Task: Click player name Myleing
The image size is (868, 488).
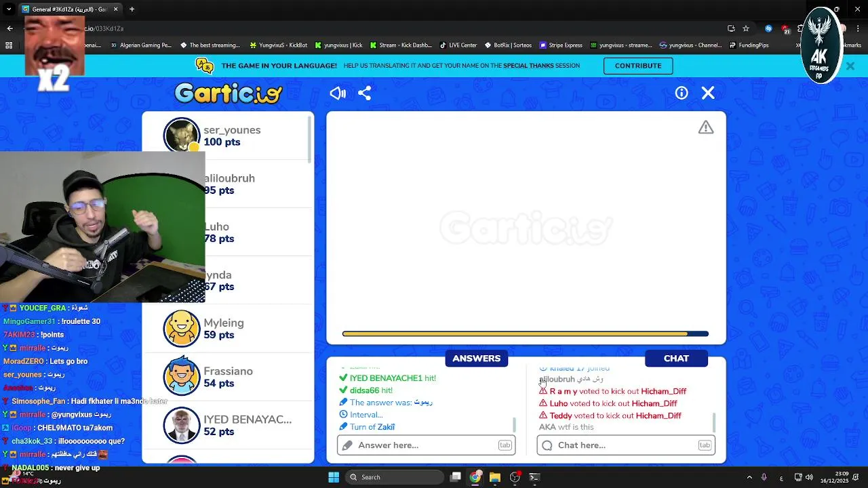Action: pos(224,323)
